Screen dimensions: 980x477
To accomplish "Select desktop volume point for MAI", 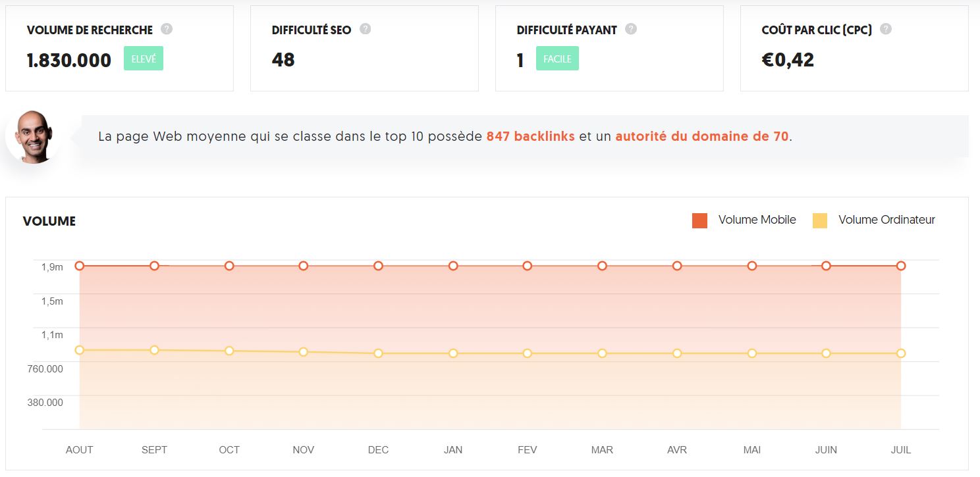I will [x=751, y=353].
